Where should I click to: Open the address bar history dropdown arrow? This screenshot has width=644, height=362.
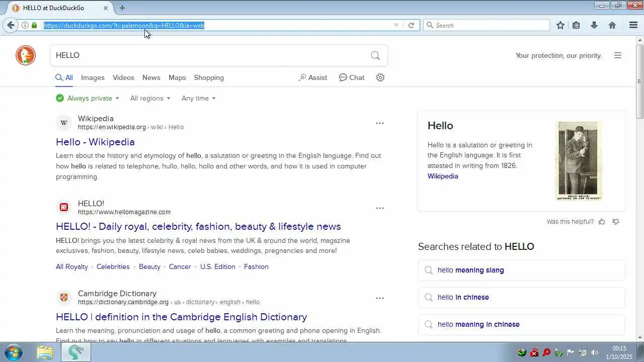[396, 25]
